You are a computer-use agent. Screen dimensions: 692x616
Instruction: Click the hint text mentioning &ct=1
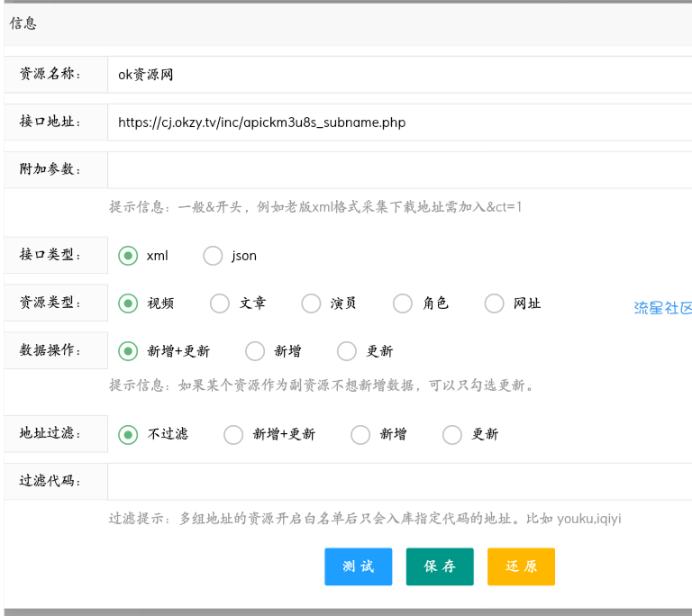coord(315,206)
